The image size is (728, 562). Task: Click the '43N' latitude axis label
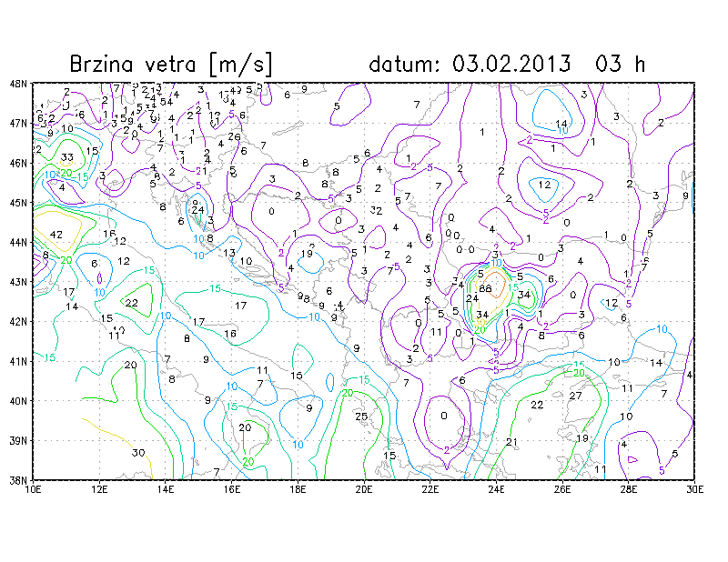click(x=18, y=282)
